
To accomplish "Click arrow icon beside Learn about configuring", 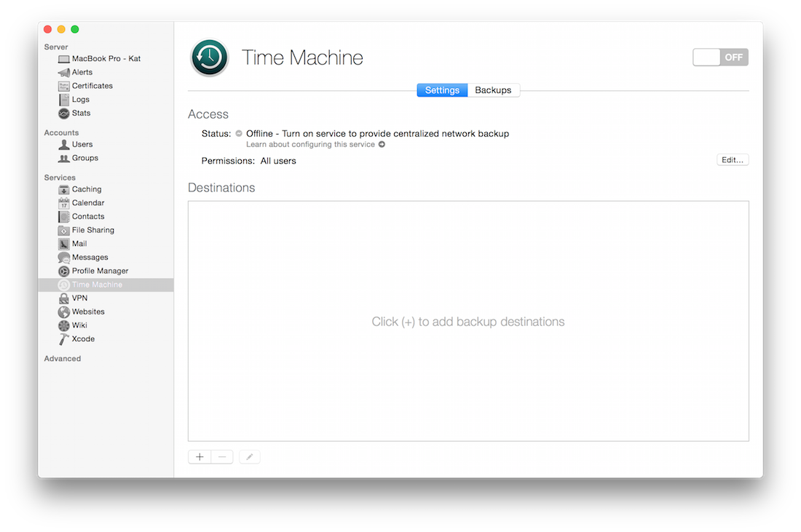I will 382,145.
